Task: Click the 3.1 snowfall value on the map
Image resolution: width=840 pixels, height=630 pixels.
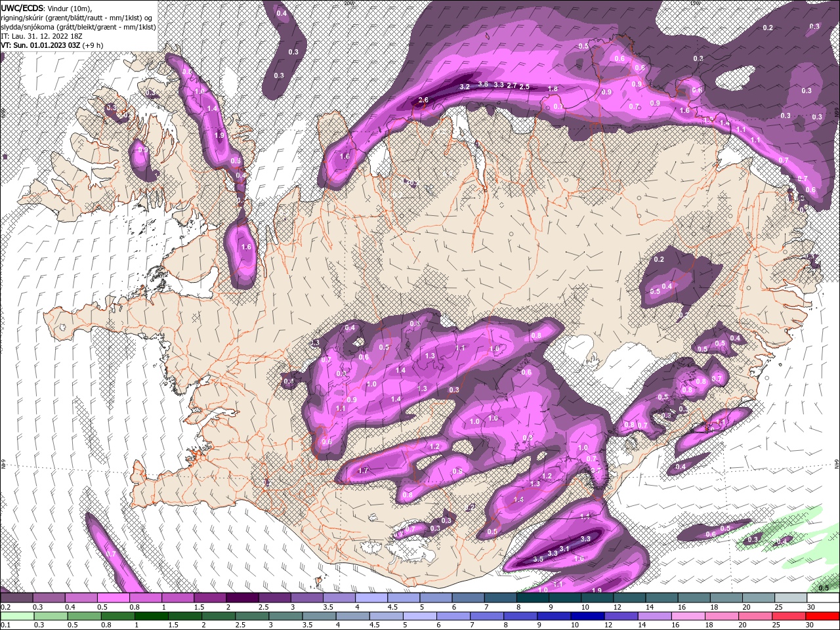Action: [564, 549]
